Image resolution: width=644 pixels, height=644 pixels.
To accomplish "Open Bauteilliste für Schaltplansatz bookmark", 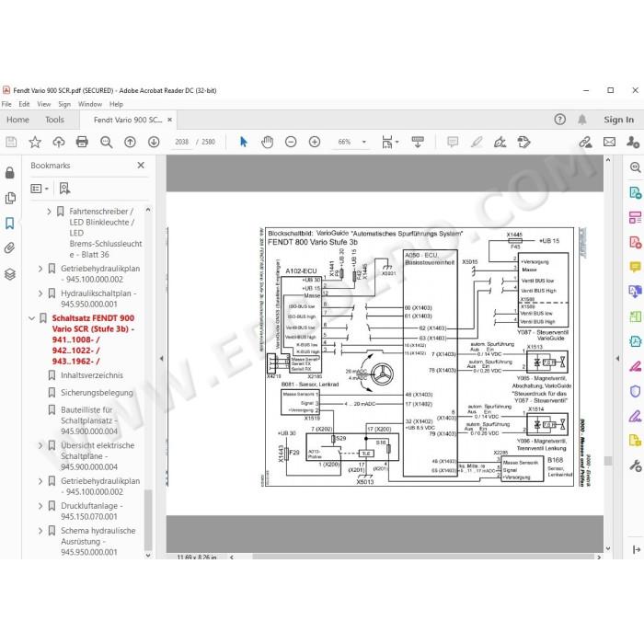I will coord(89,420).
